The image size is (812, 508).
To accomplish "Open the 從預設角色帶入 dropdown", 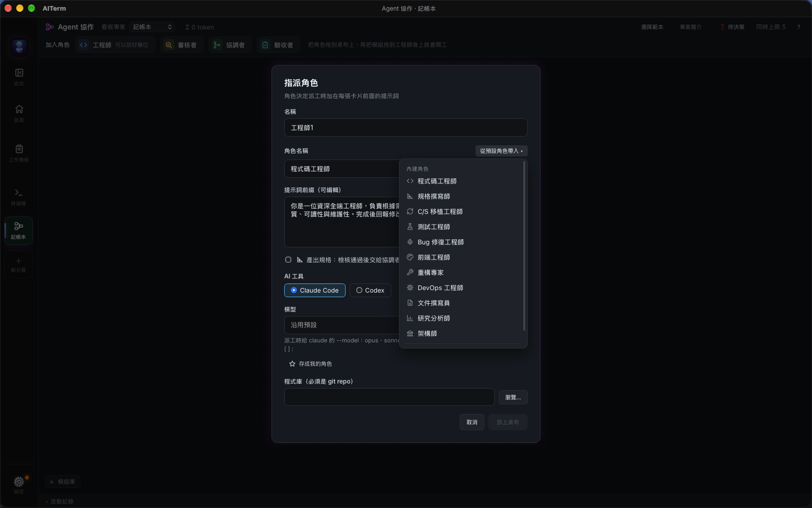I will 501,151.
